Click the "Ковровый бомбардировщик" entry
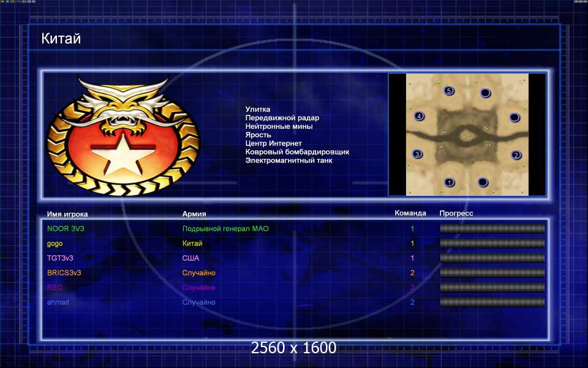The image size is (588, 368). pos(297,152)
